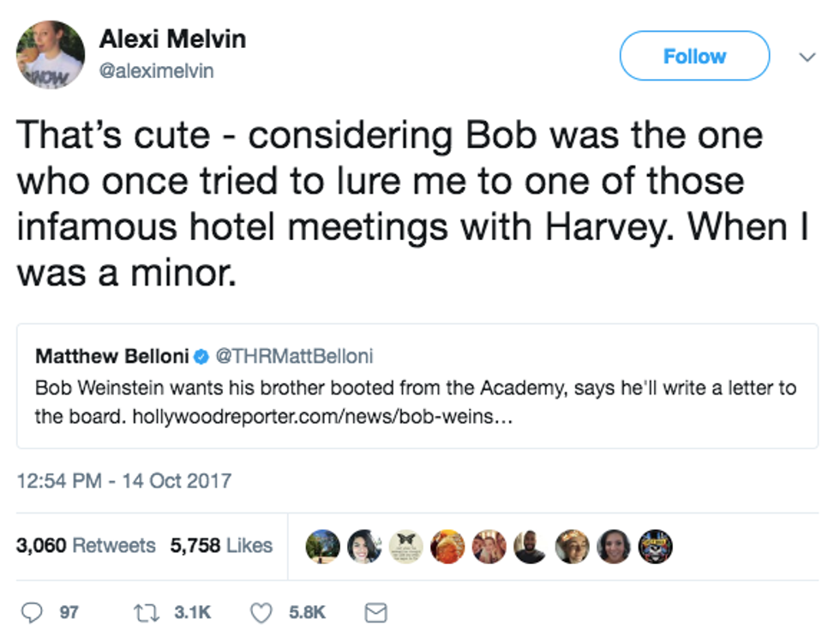Image resolution: width=840 pixels, height=637 pixels.
Task: View the 5,758 Likes list
Action: click(221, 545)
